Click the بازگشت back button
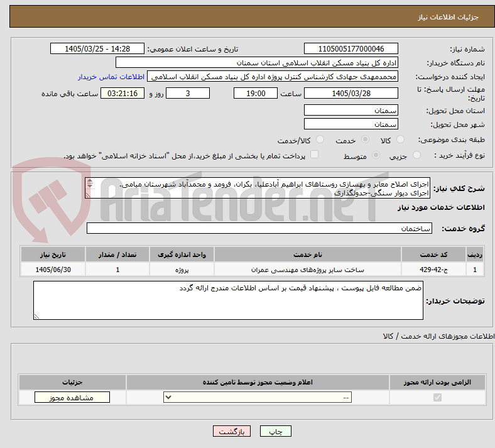Viewport: 495px width, 448px height. click(x=232, y=431)
